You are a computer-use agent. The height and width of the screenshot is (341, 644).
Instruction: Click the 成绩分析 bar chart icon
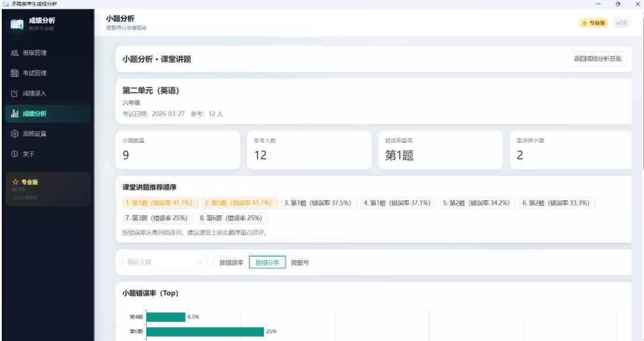tap(14, 114)
